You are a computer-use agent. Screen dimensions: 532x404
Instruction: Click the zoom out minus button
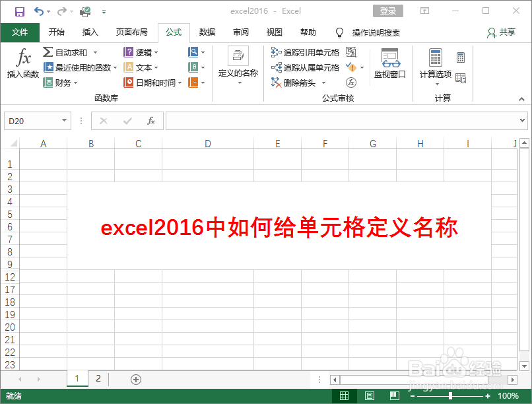pyautogui.click(x=413, y=396)
